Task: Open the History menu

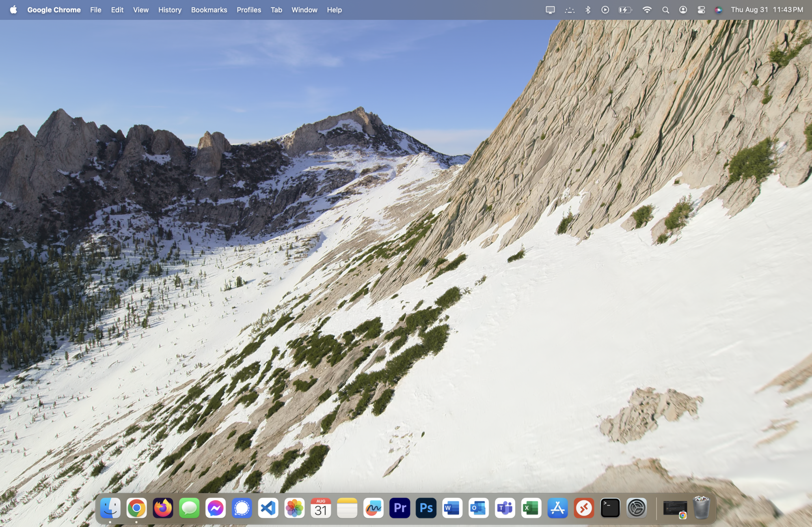Action: coord(170,10)
